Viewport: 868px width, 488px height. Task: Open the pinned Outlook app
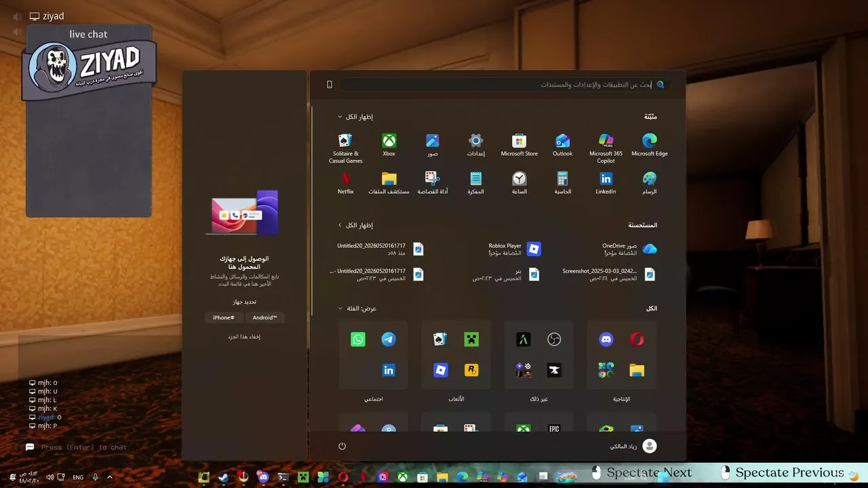tap(562, 145)
